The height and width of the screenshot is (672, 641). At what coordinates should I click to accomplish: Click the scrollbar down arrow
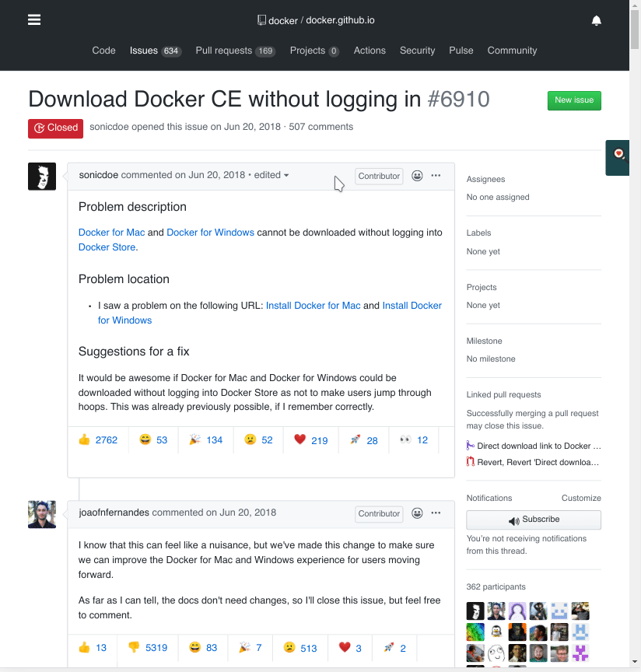(635, 662)
